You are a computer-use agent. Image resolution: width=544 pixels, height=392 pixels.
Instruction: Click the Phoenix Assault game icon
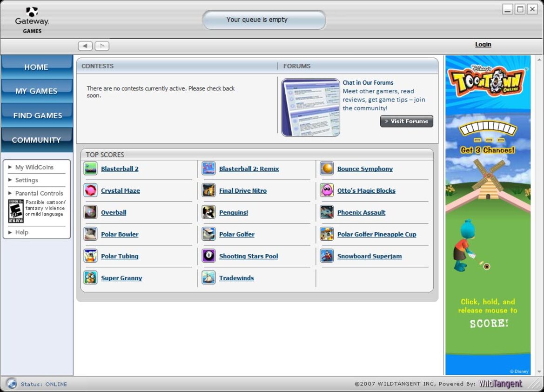pyautogui.click(x=327, y=212)
